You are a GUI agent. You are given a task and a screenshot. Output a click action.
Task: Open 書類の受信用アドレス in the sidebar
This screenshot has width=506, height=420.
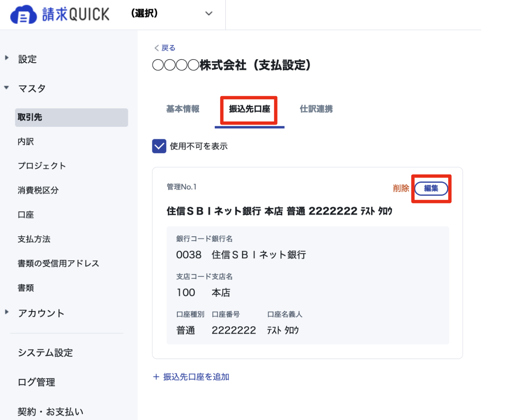tap(58, 263)
